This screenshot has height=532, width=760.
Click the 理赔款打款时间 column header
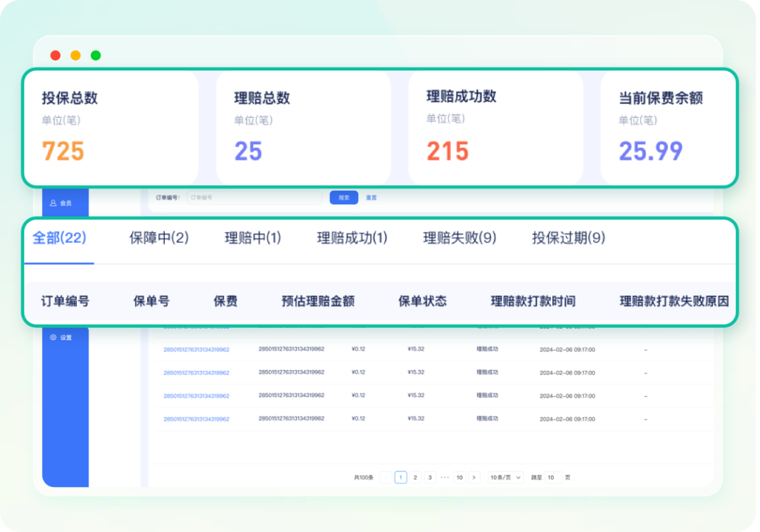[x=533, y=301]
